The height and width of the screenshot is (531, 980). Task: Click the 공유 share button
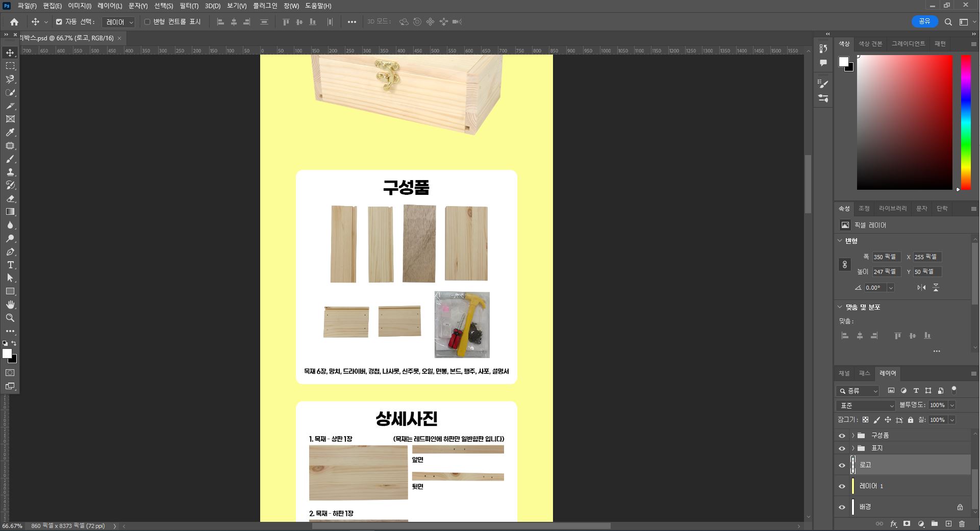pos(924,21)
